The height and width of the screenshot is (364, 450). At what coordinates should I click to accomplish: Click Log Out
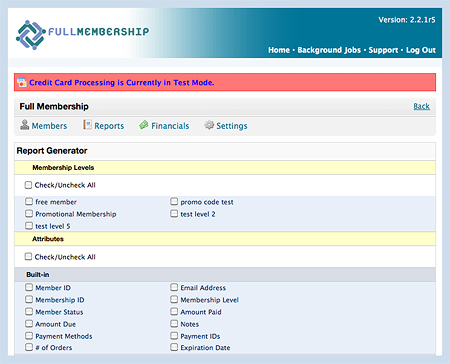pyautogui.click(x=421, y=50)
